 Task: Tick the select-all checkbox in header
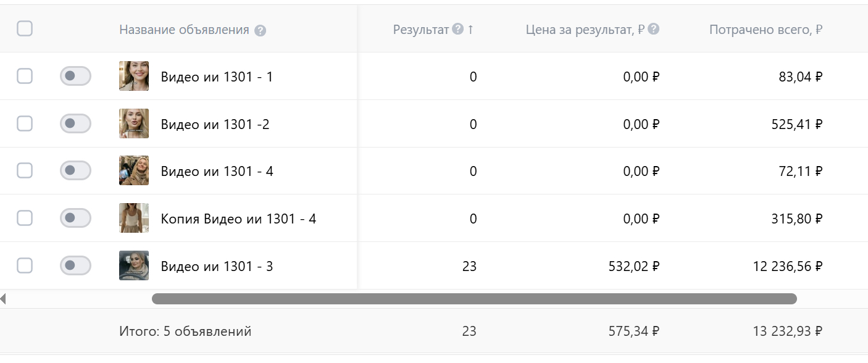tap(25, 29)
